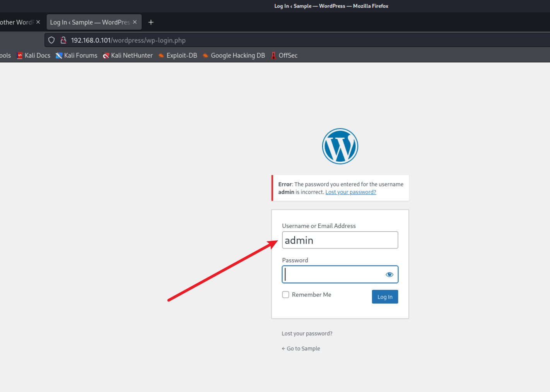
Task: Go to Sample via the back link
Action: (x=301, y=349)
